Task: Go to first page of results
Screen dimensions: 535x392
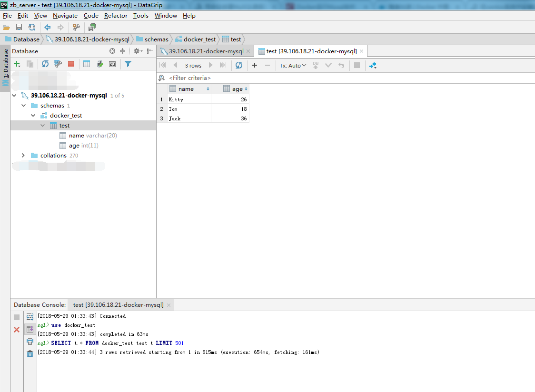Action: pos(163,65)
